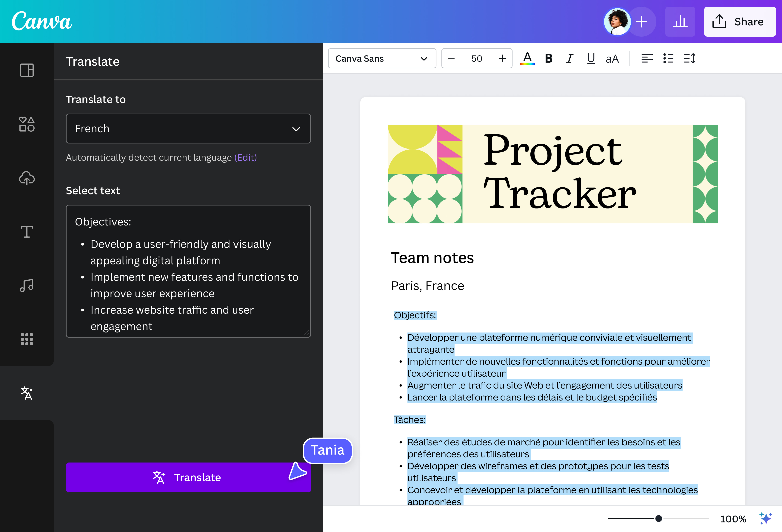Open the Share menu
The image size is (782, 532).
[740, 21]
